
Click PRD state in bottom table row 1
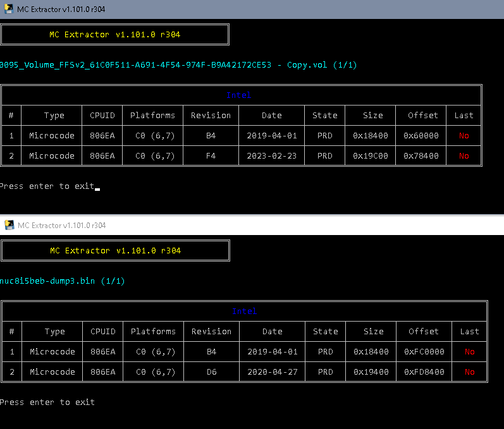click(325, 352)
